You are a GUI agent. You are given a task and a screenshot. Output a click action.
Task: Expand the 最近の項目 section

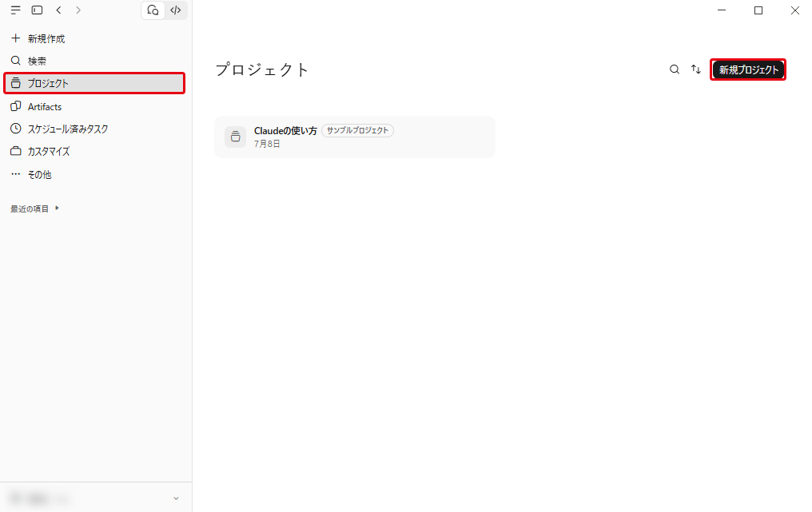click(x=34, y=208)
